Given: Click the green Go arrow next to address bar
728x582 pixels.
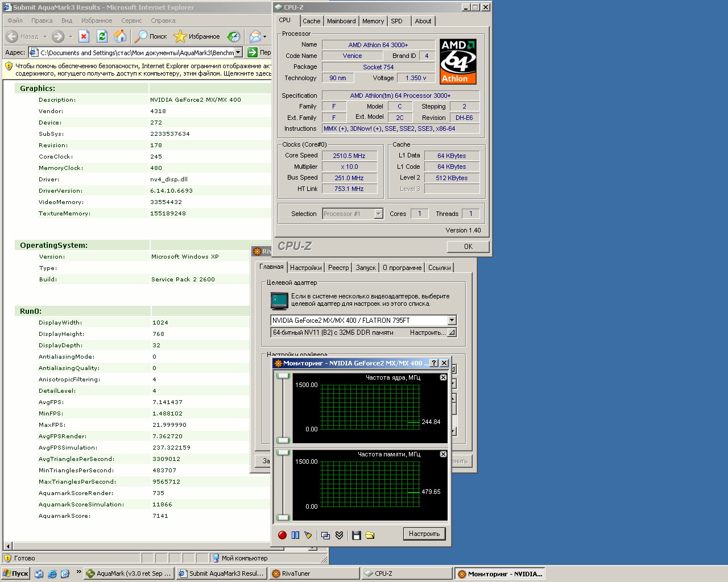Looking at the screenshot, I should click(253, 52).
